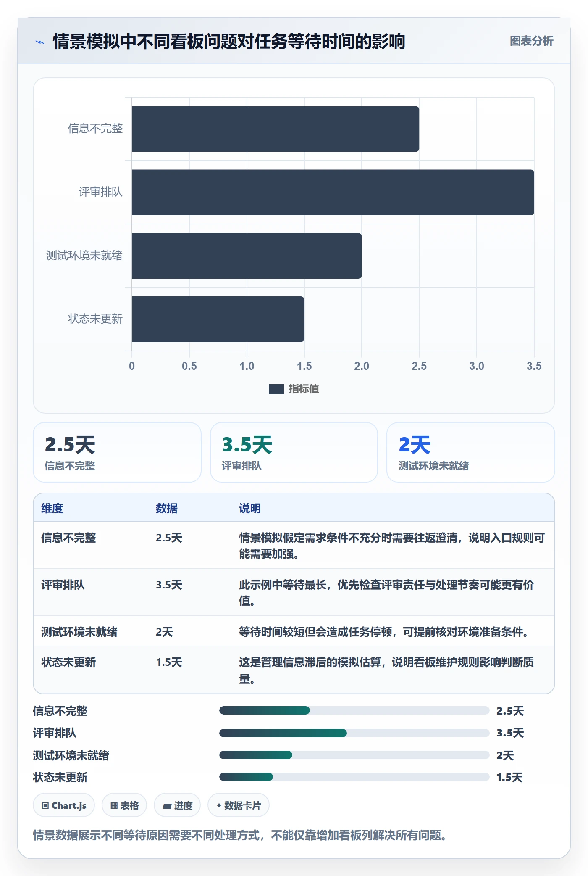Click the lightning icon beside the title
The image size is (588, 876).
click(x=40, y=42)
